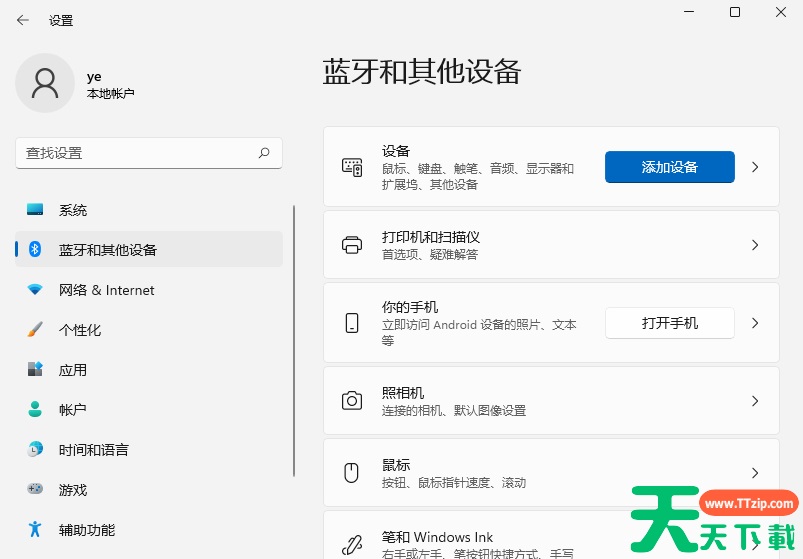Expand the 设备 row chevron
The image size is (803, 559).
point(755,167)
